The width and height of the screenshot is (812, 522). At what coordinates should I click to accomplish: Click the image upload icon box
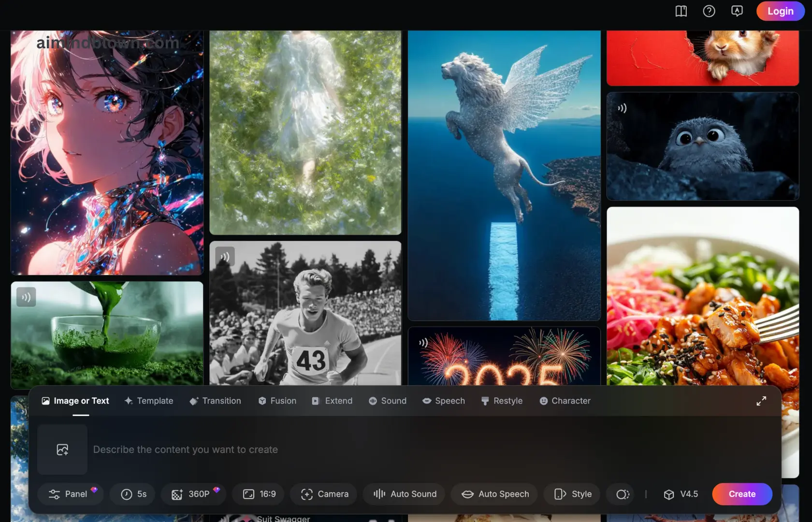tap(62, 449)
